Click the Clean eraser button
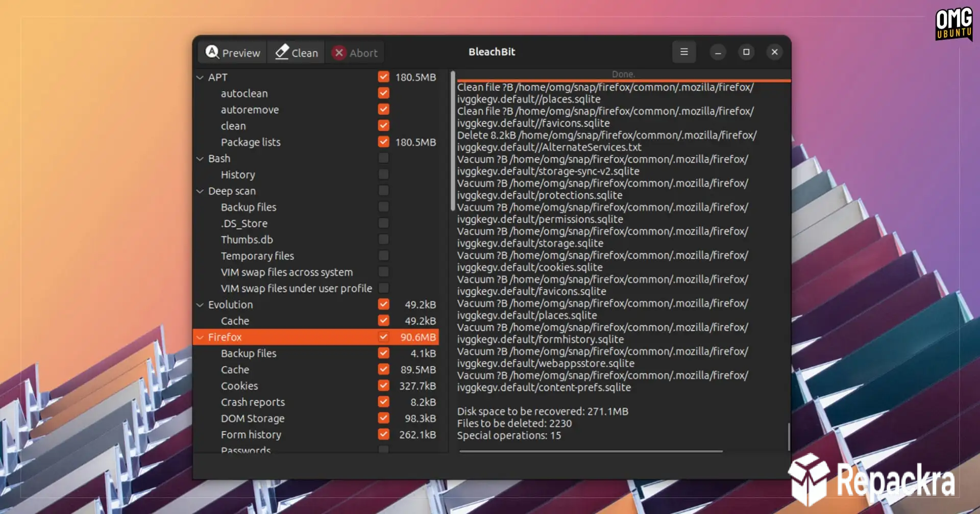 (x=296, y=52)
